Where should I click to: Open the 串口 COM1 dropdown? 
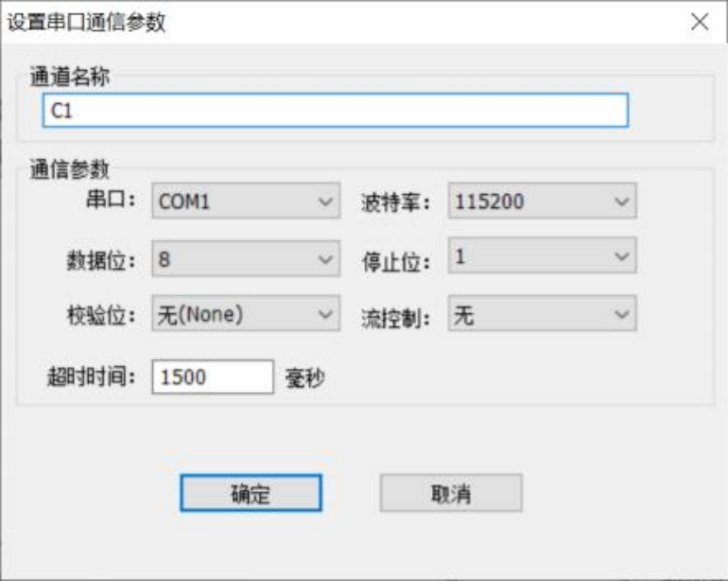[246, 201]
